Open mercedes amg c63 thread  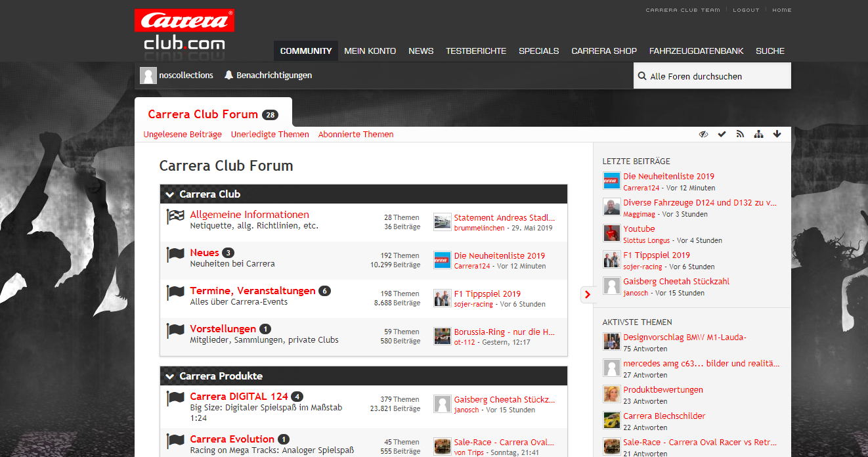point(702,363)
